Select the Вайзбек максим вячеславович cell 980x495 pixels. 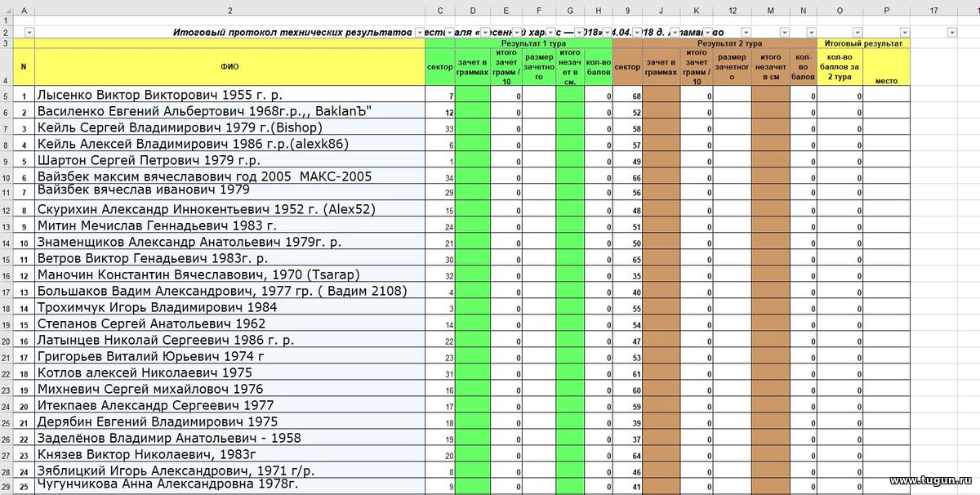pyautogui.click(x=230, y=177)
